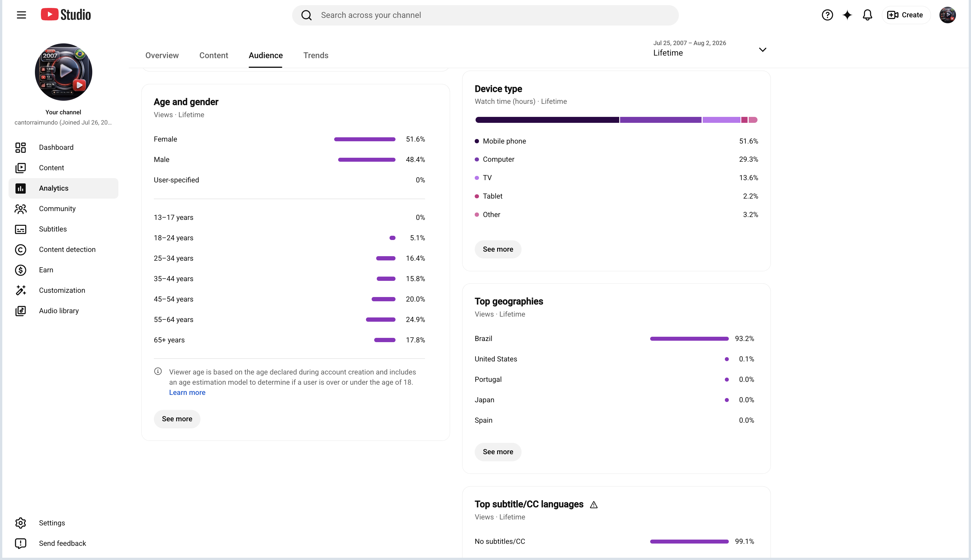
Task: Switch to the Overview tab
Action: 162,55
